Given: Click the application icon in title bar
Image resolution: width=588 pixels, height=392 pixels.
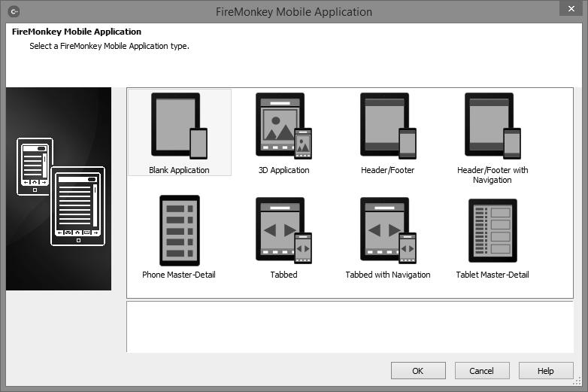Looking at the screenshot, I should click(14, 11).
